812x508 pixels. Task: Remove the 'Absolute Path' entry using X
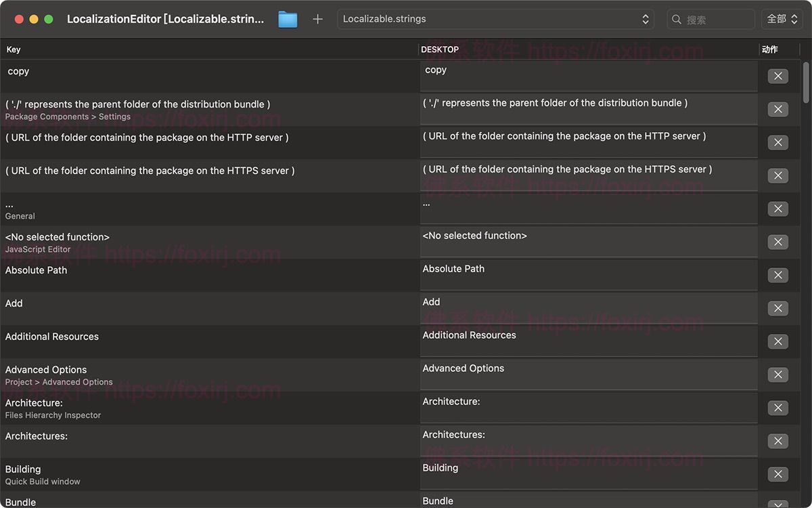tap(777, 275)
